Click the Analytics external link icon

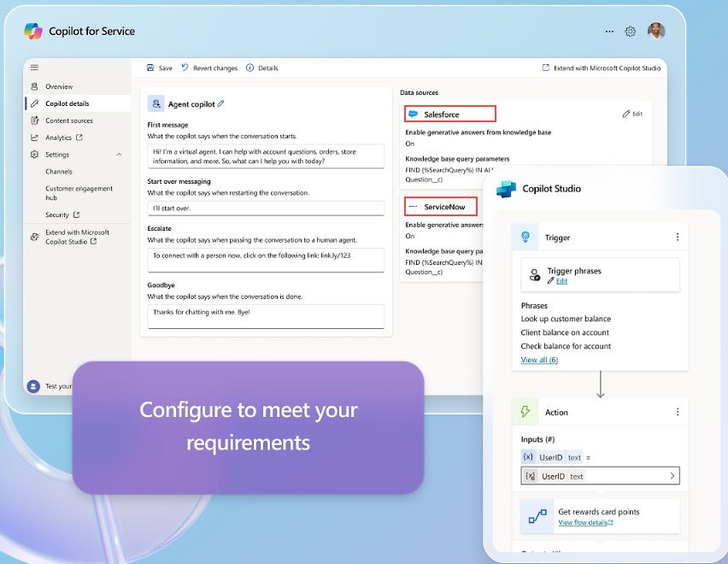coord(79,138)
